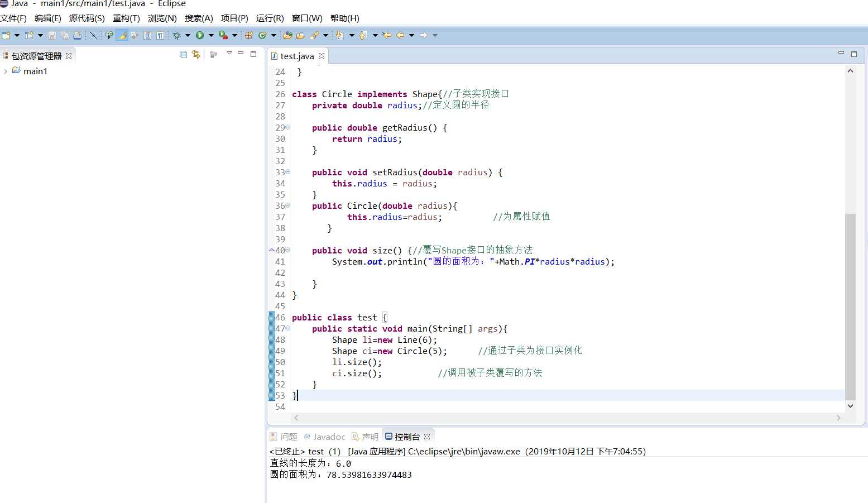This screenshot has height=503, width=868.
Task: Close the test.java editor tab
Action: click(x=322, y=56)
